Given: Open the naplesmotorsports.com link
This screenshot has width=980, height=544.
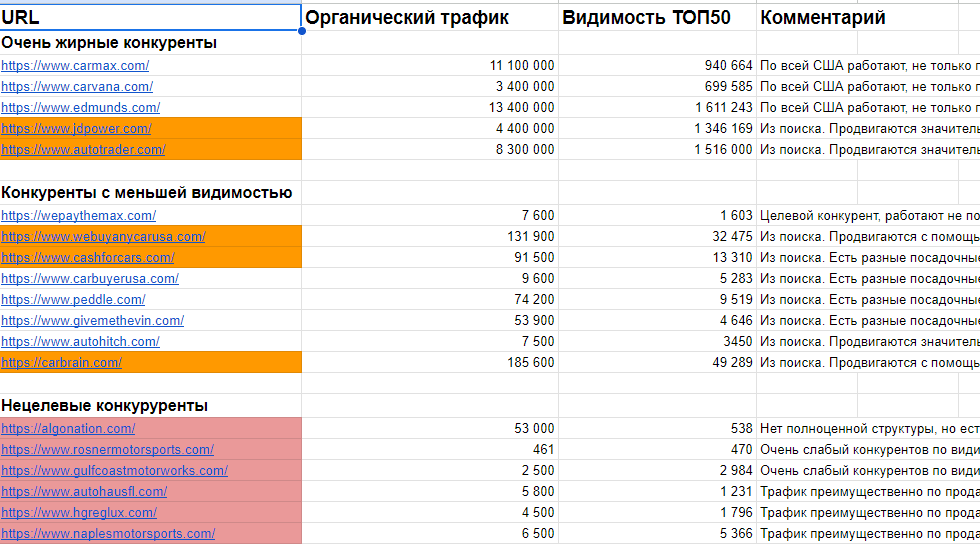Looking at the screenshot, I should tap(108, 534).
